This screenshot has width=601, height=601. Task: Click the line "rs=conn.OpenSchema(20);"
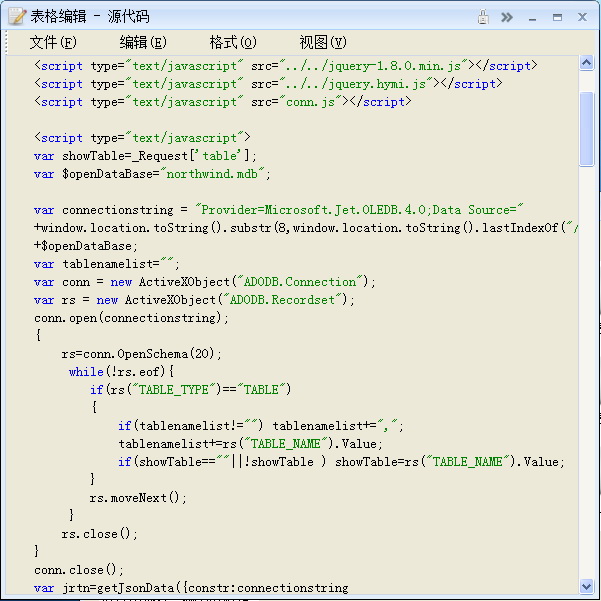click(141, 354)
